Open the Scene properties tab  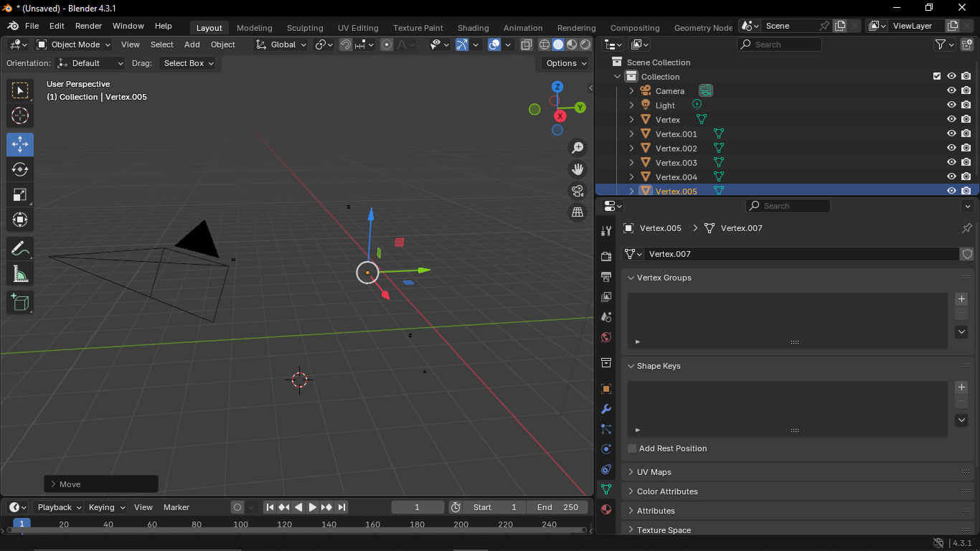[606, 316]
